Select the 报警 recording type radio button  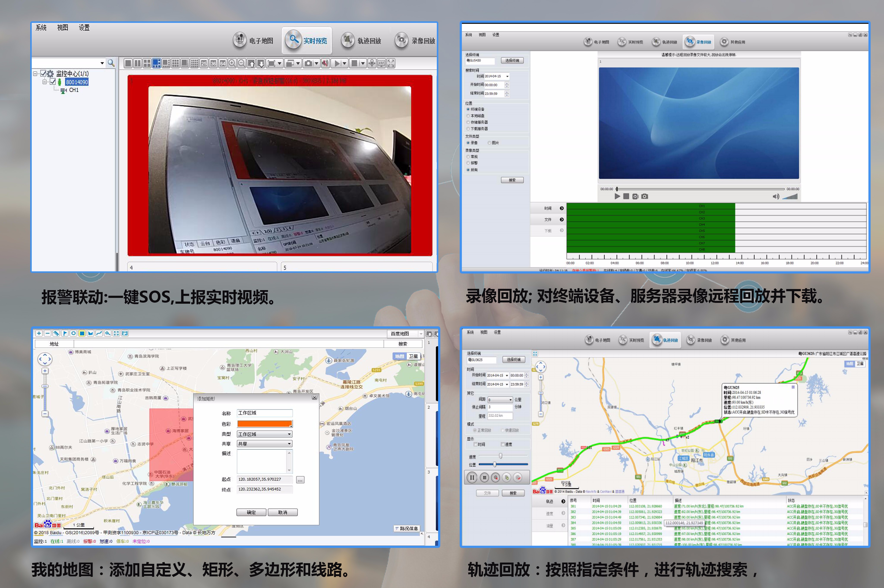coord(468,163)
